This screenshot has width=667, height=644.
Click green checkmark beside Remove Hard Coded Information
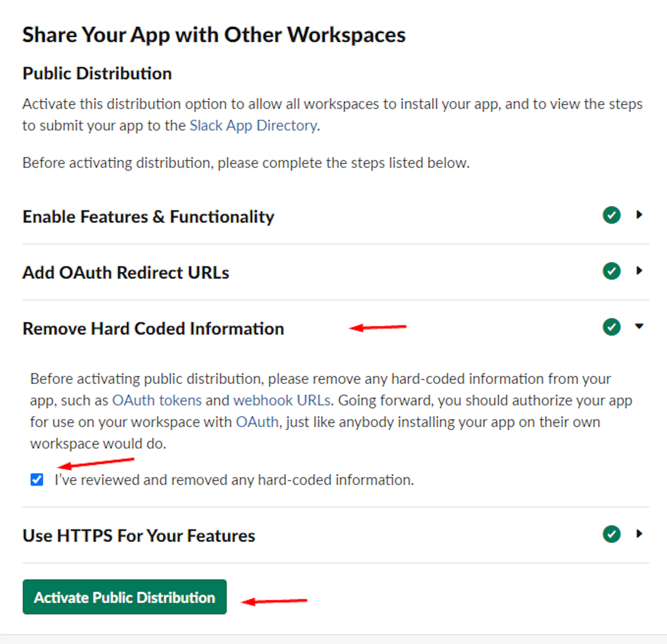coord(611,327)
